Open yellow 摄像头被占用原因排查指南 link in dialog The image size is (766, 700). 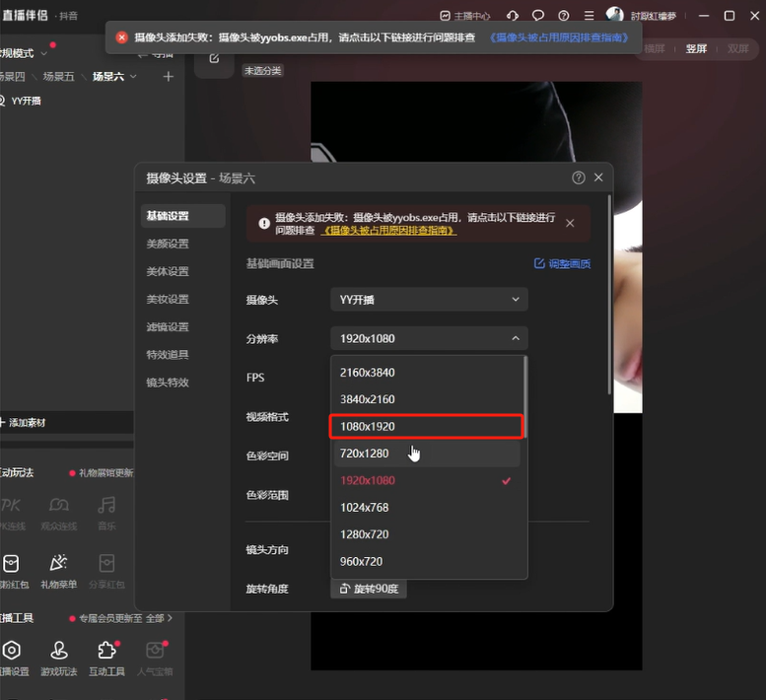coord(388,231)
